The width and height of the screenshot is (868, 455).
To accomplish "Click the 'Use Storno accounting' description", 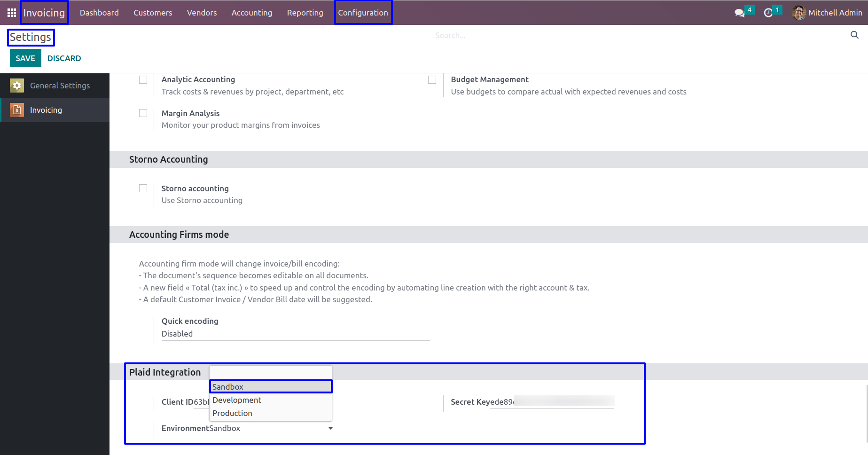I will point(202,200).
